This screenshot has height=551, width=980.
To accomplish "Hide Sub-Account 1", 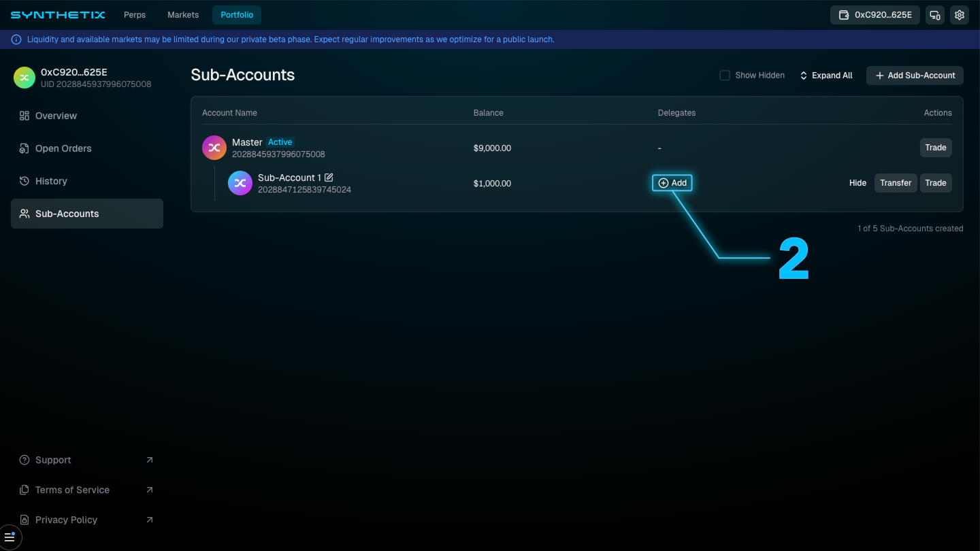I will tap(857, 182).
